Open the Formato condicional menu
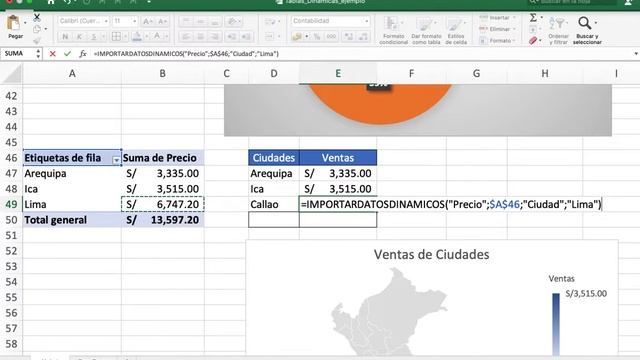The image size is (640, 360). pyautogui.click(x=393, y=30)
